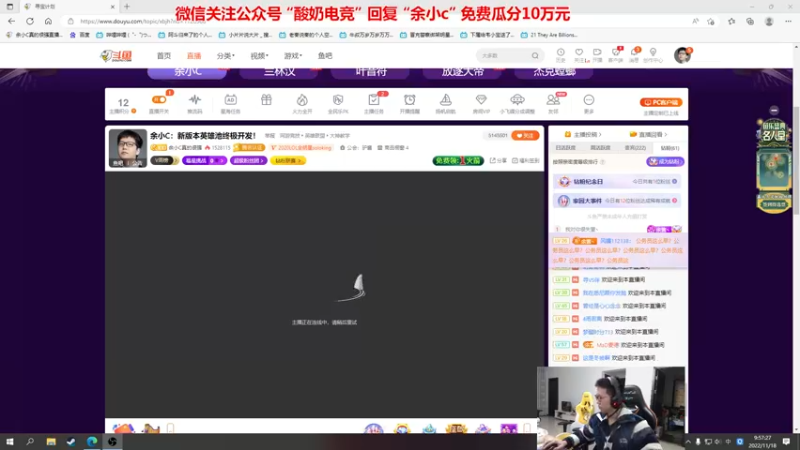Open the flame power icon

302,103
